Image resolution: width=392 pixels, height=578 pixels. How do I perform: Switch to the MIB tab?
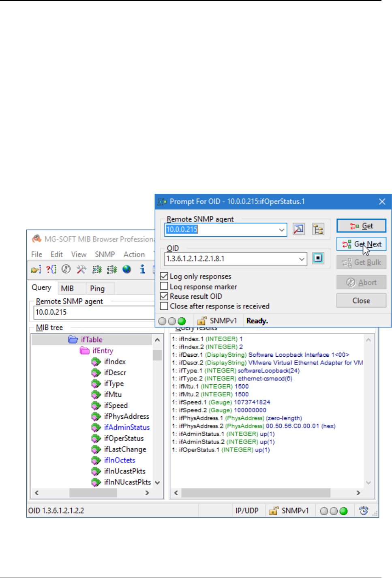pos(67,288)
